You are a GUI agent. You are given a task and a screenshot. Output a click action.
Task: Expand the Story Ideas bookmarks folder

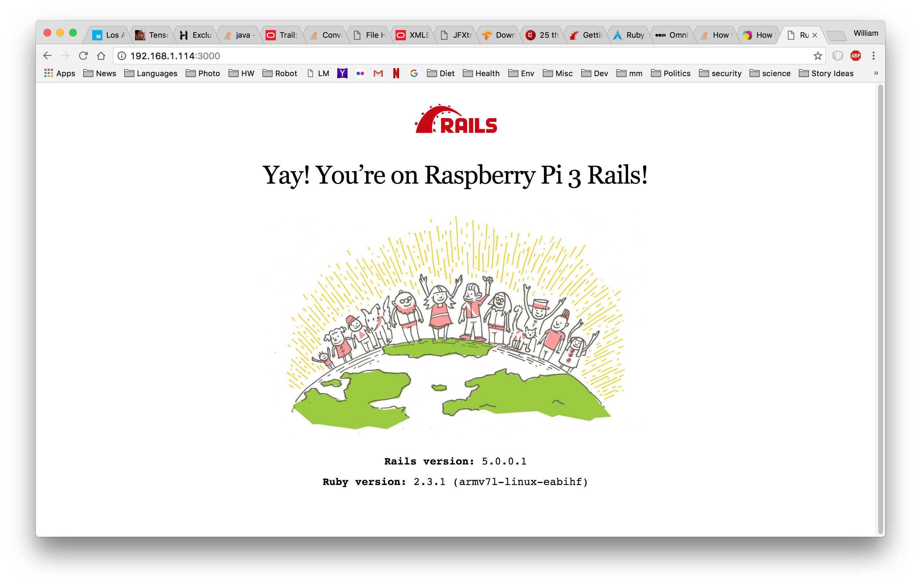pyautogui.click(x=826, y=73)
